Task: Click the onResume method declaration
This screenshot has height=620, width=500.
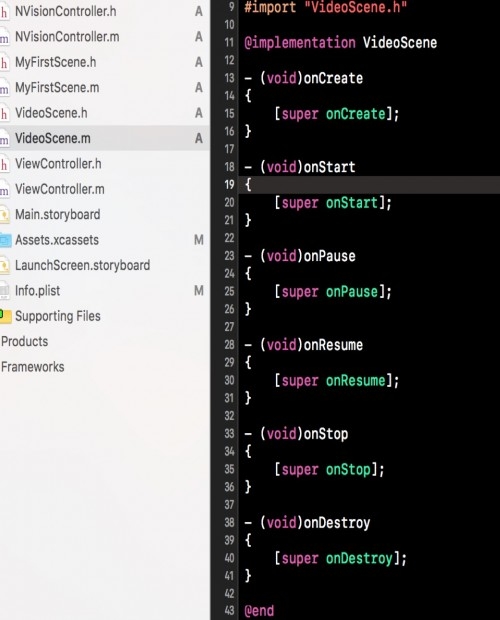Action: click(x=304, y=345)
